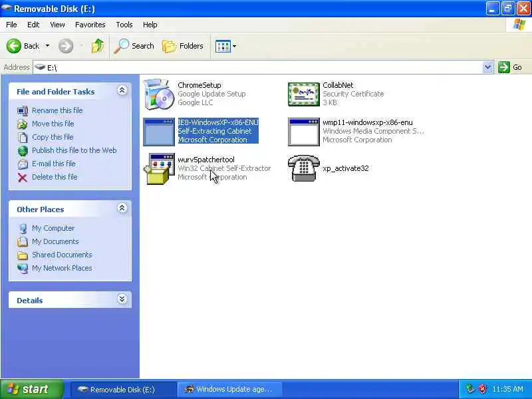Click Publish this file to the Web
This screenshot has width=532, height=399.
coord(74,150)
